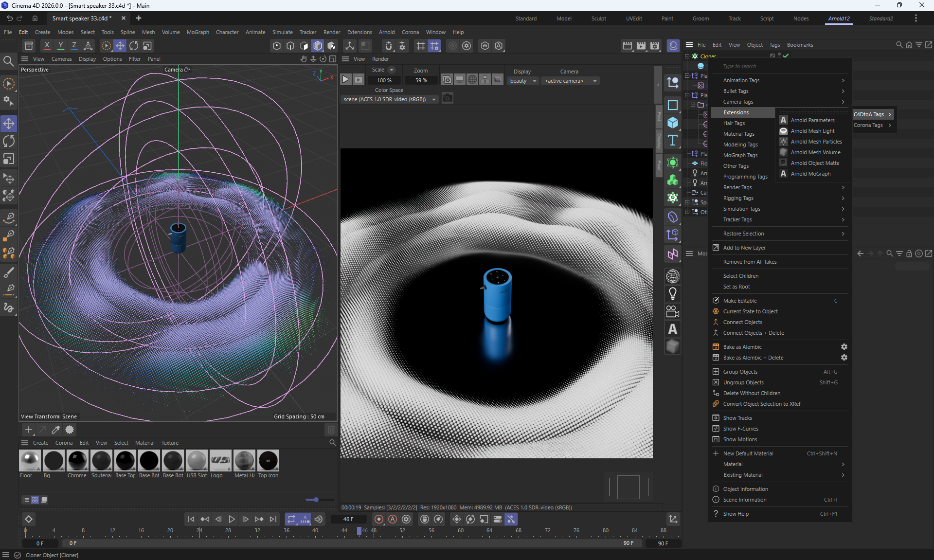The height and width of the screenshot is (560, 934).
Task: Toggle the Cloner green enable checkmark
Action: pos(786,56)
